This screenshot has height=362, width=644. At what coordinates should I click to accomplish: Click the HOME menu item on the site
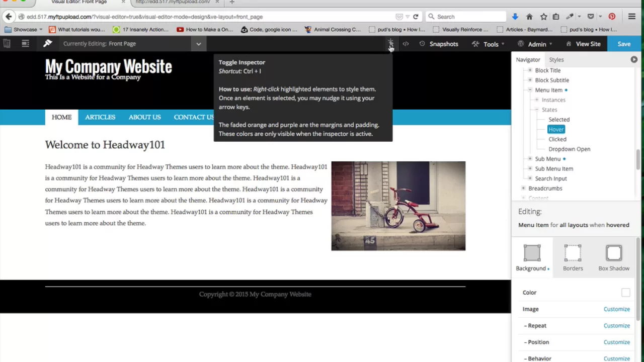pos(61,117)
